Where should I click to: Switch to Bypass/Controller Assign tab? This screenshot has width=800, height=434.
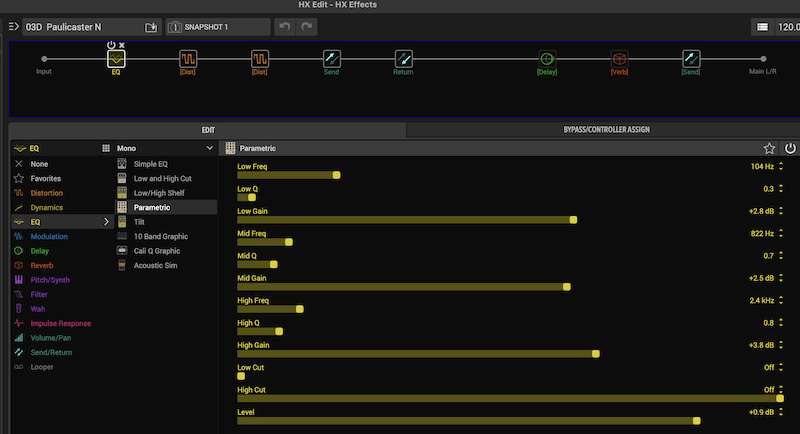pos(603,130)
